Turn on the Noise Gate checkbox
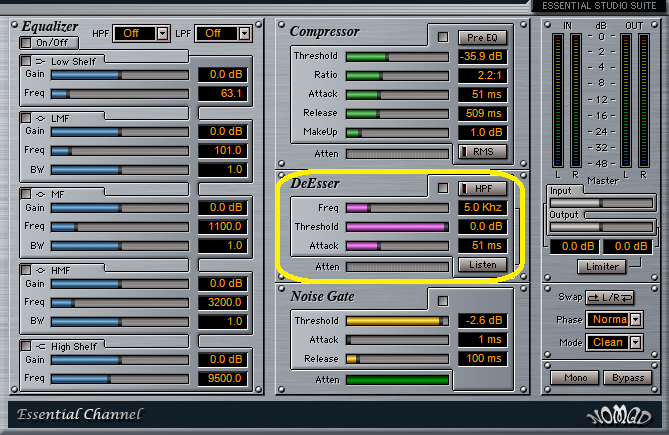This screenshot has width=669, height=435. pyautogui.click(x=443, y=301)
